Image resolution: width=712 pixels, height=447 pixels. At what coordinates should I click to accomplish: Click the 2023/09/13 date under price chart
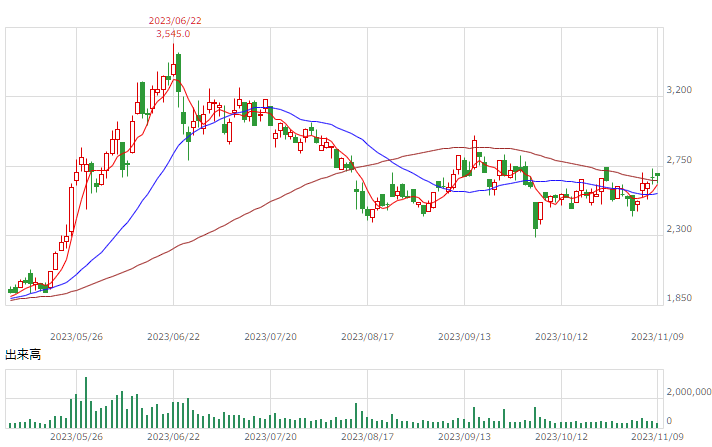(465, 337)
